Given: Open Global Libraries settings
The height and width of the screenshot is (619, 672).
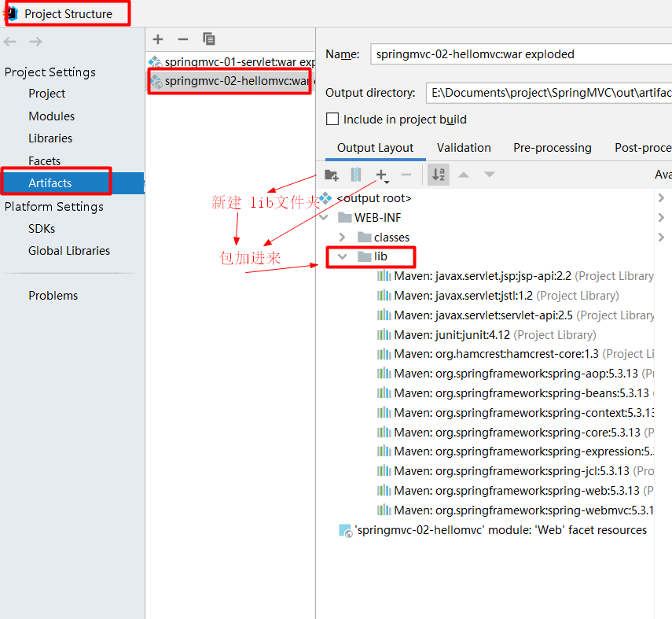Looking at the screenshot, I should tap(69, 251).
